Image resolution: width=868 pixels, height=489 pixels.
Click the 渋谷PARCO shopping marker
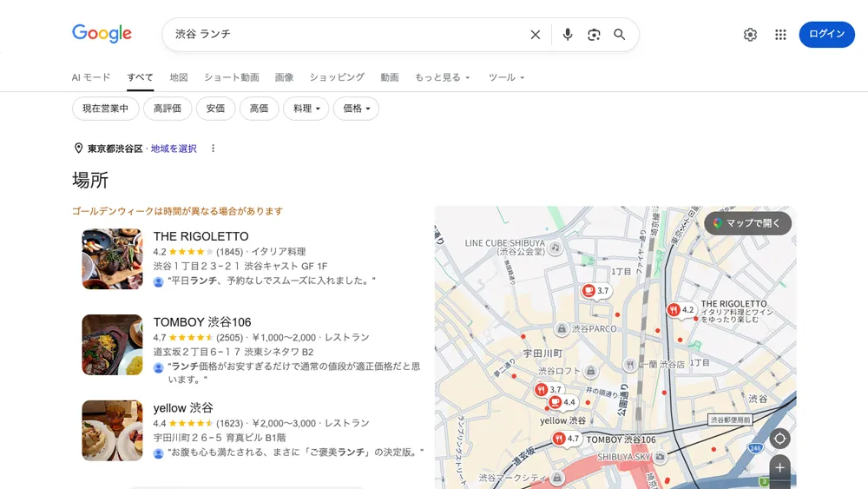562,329
